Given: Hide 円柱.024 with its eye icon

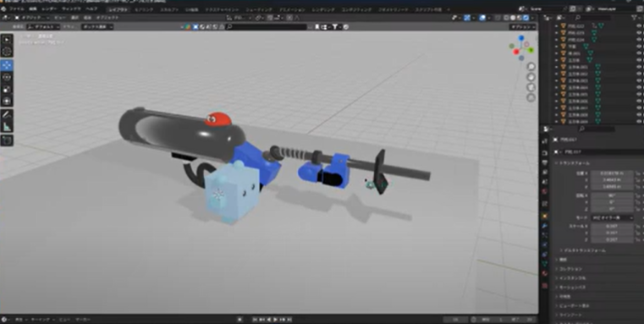Looking at the screenshot, I should point(639,40).
